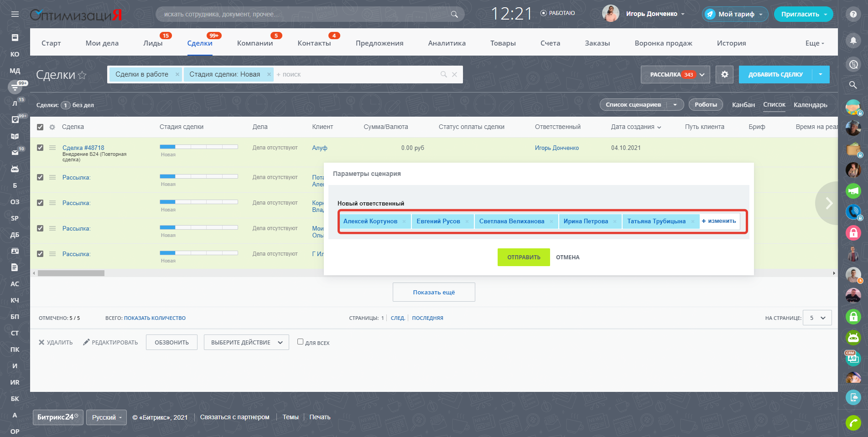Image resolution: width=868 pixels, height=437 pixels.
Task: Open the hamburger main menu icon
Action: [x=15, y=14]
